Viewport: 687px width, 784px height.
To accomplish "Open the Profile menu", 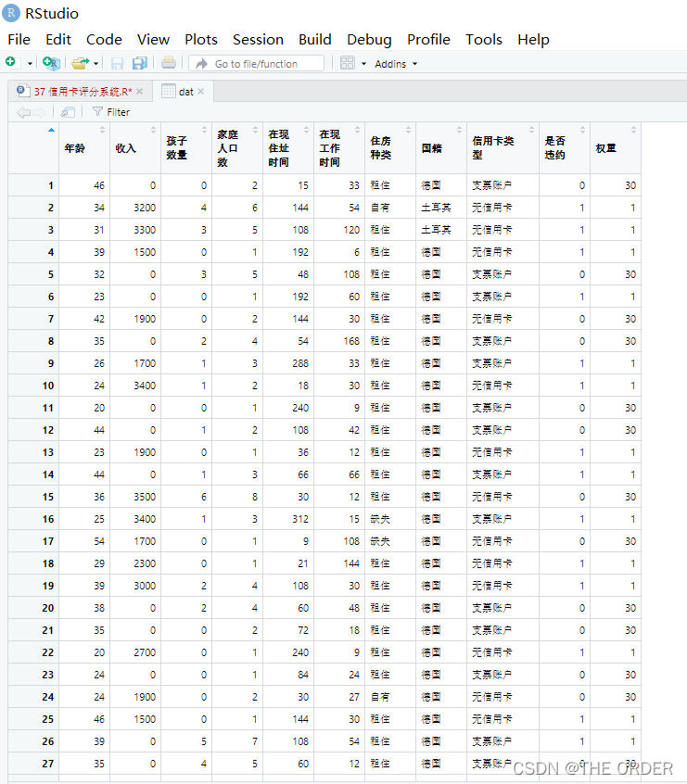I will coord(428,40).
